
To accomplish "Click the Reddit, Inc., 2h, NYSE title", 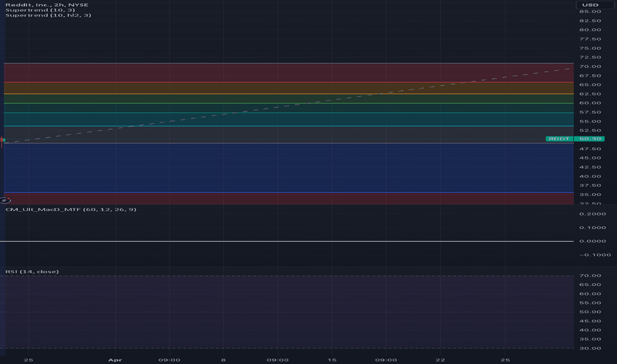I will [47, 5].
